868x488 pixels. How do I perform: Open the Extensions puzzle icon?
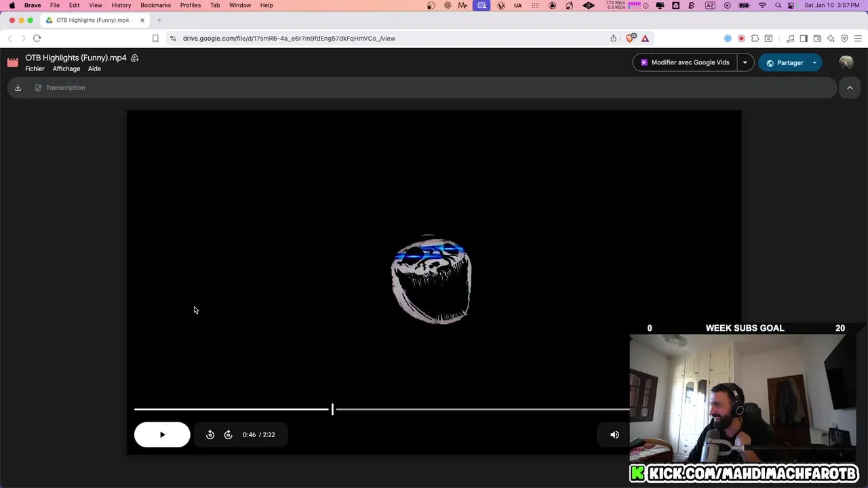[x=755, y=39]
